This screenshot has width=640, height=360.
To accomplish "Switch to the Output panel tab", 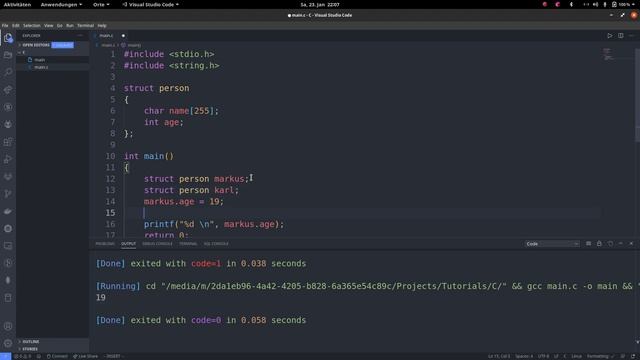I will pos(128,244).
